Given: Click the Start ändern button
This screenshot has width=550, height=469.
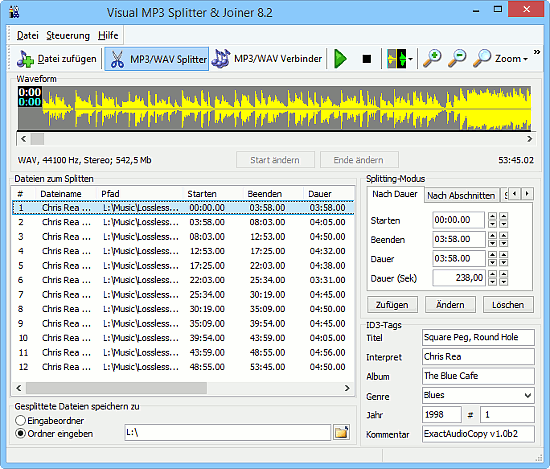Looking at the screenshot, I should pyautogui.click(x=275, y=160).
